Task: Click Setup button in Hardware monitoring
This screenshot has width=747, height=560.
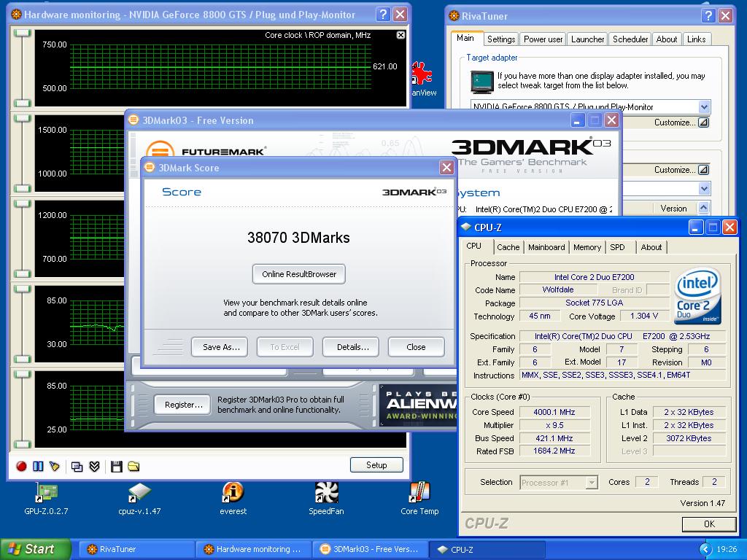Action: (376, 464)
